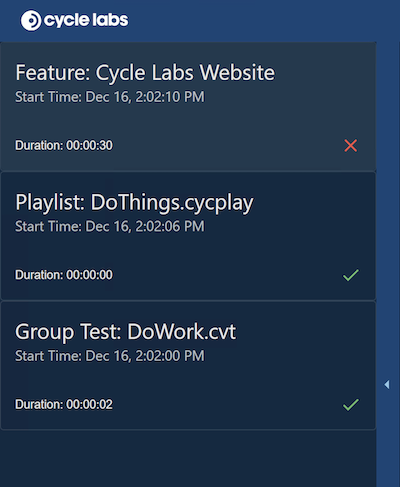The height and width of the screenshot is (487, 400).
Task: Click Duration 00:00:02 text
Action: click(x=64, y=404)
